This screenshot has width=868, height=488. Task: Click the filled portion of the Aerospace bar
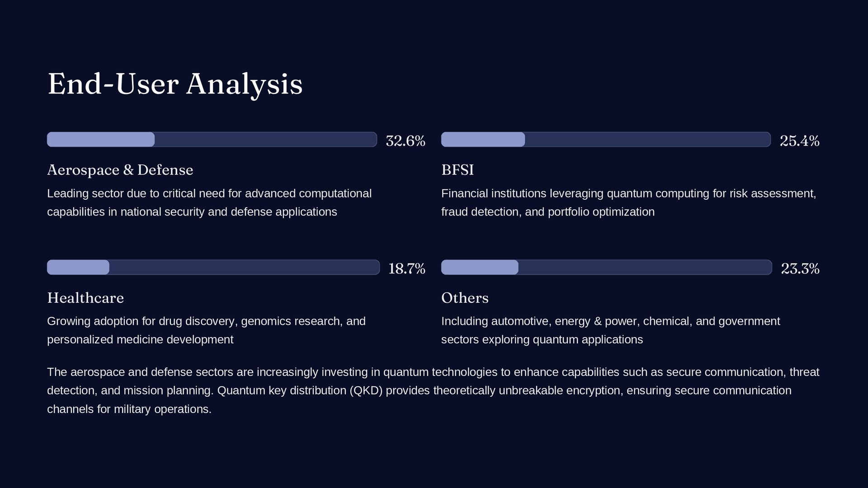tap(101, 139)
